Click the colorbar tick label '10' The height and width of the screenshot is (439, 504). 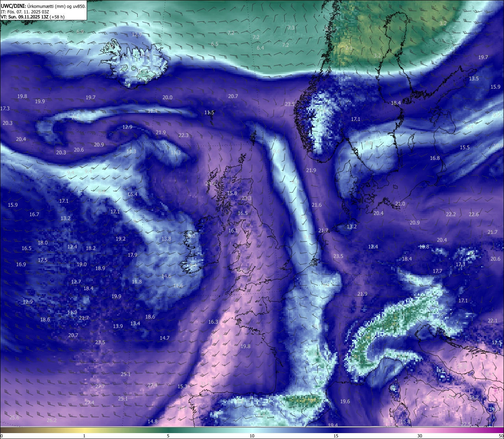point(252,436)
